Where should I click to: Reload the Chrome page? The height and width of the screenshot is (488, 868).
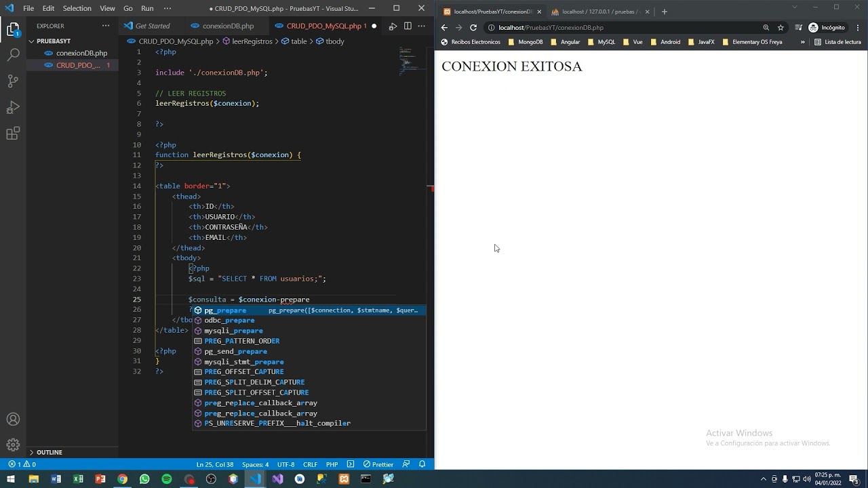click(473, 28)
